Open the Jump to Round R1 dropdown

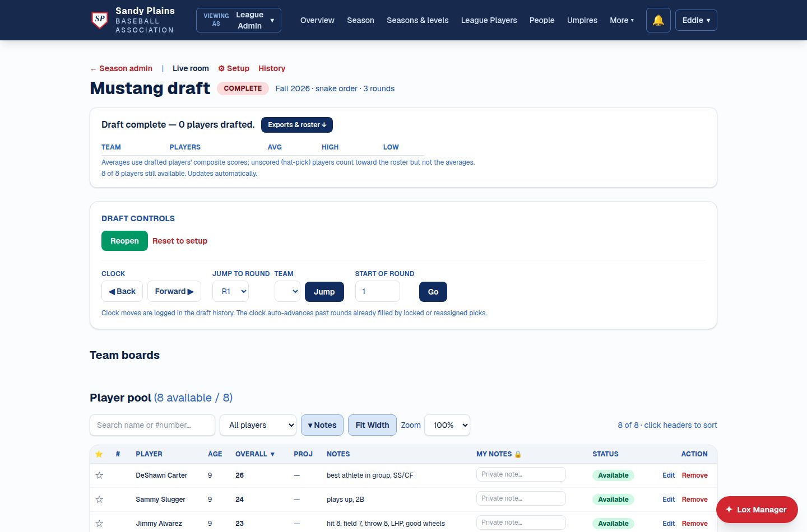point(231,291)
